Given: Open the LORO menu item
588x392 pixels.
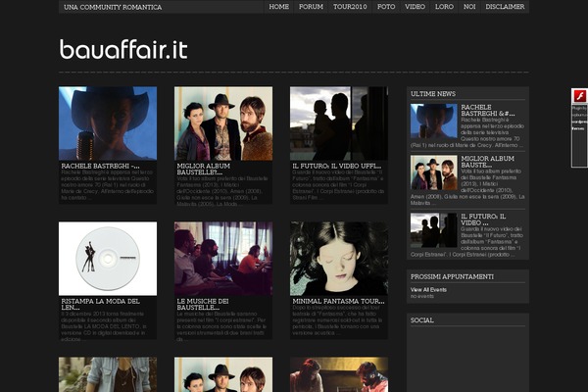Looking at the screenshot, I should 444,7.
